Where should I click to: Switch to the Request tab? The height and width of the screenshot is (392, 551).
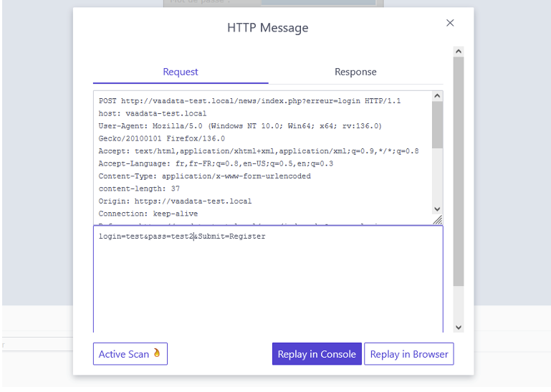(181, 72)
